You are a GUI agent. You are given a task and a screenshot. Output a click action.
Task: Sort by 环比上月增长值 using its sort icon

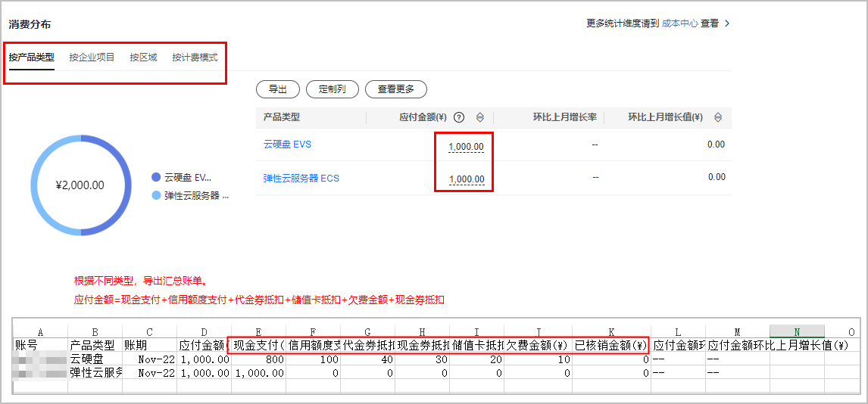717,117
